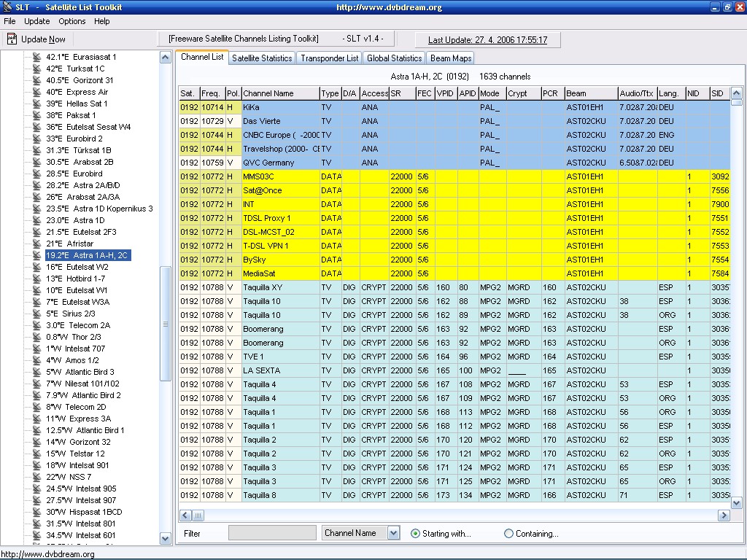Switch to the Transponder List tab
Image resolution: width=747 pixels, height=560 pixels.
329,58
